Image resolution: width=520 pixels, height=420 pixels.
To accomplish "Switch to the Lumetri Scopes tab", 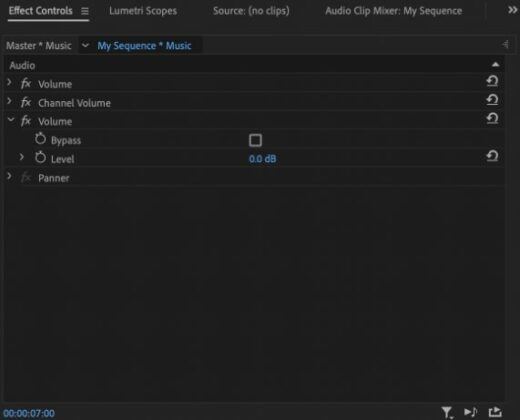I will (x=143, y=11).
